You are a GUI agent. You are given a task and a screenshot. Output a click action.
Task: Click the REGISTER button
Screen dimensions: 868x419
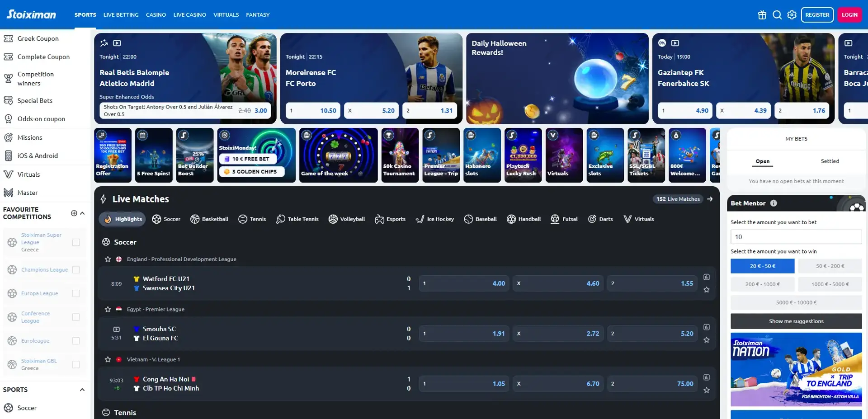[x=817, y=14]
